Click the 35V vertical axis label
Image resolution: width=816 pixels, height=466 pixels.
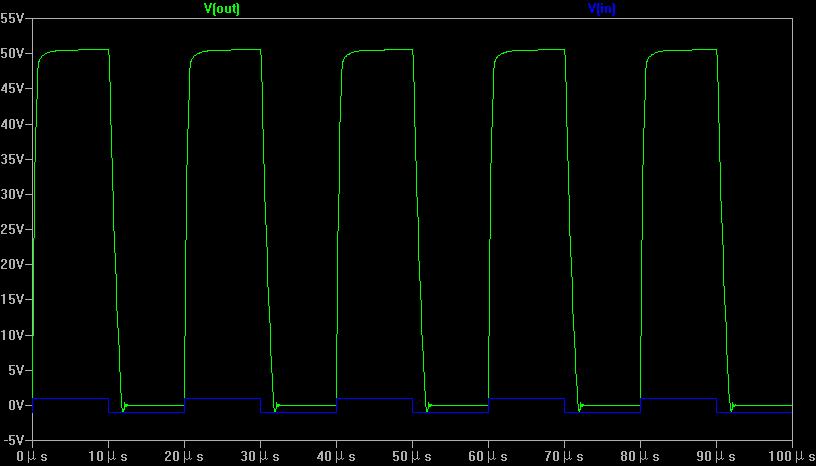click(x=12, y=159)
